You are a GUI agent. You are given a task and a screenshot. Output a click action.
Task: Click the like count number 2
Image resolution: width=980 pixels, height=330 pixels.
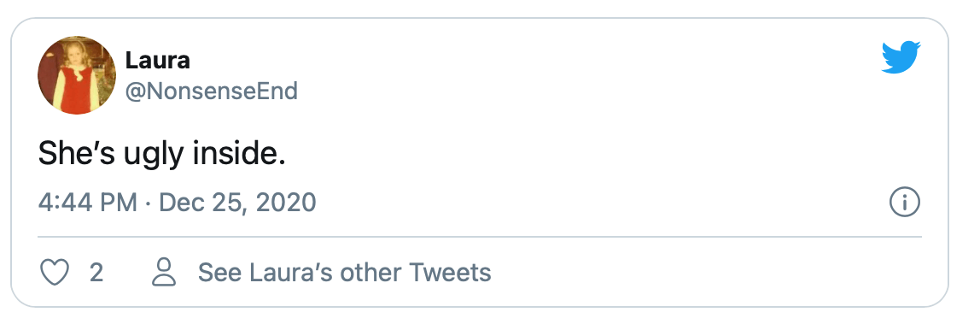[x=96, y=273]
